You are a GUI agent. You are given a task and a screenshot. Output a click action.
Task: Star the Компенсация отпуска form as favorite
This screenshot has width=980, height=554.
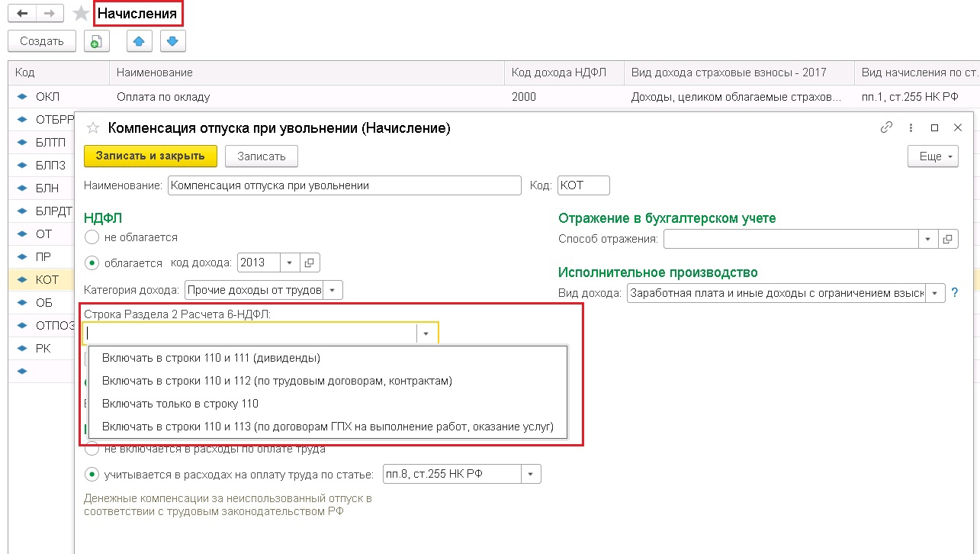(93, 128)
